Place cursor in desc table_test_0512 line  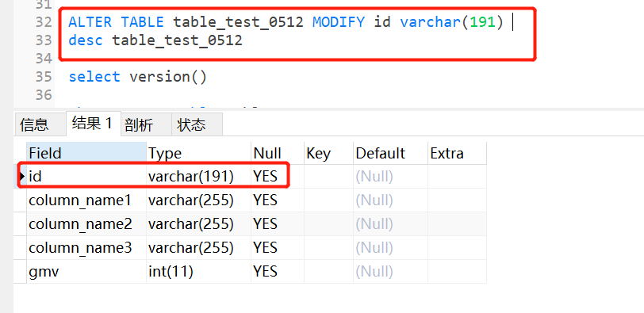click(x=155, y=40)
